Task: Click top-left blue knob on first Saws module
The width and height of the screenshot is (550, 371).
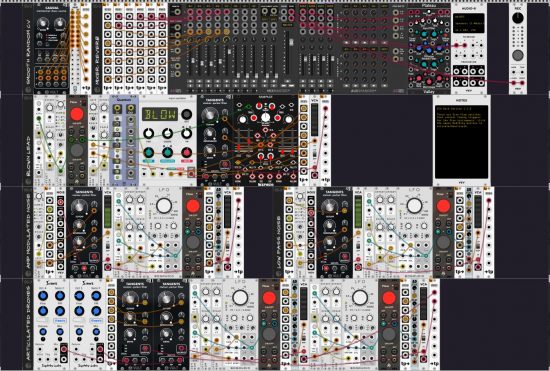Action: click(x=43, y=296)
